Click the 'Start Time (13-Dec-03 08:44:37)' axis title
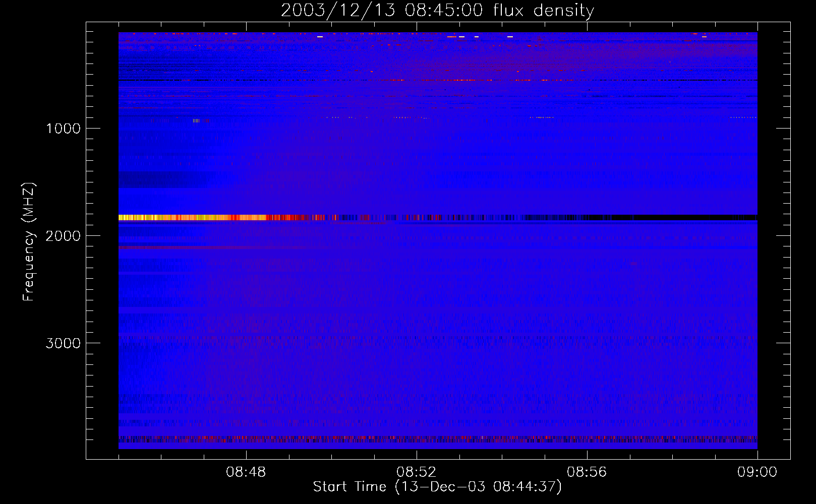Screen dimensions: 816x504 pos(437,487)
